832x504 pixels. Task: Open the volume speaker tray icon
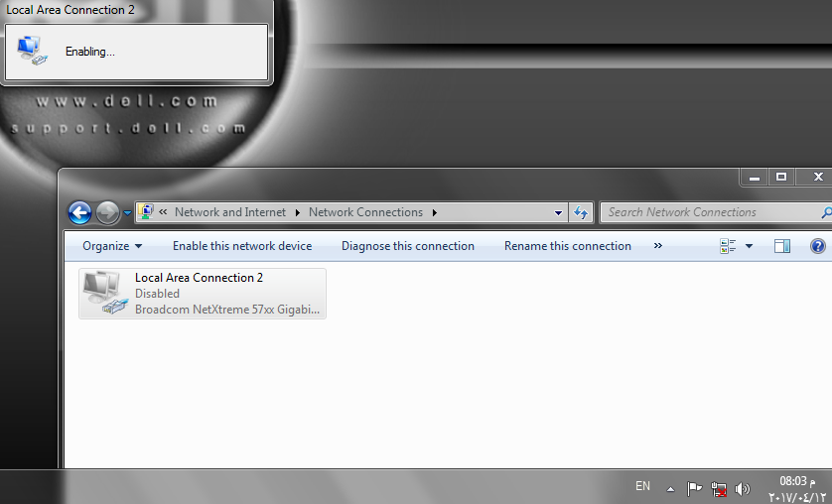coord(743,489)
